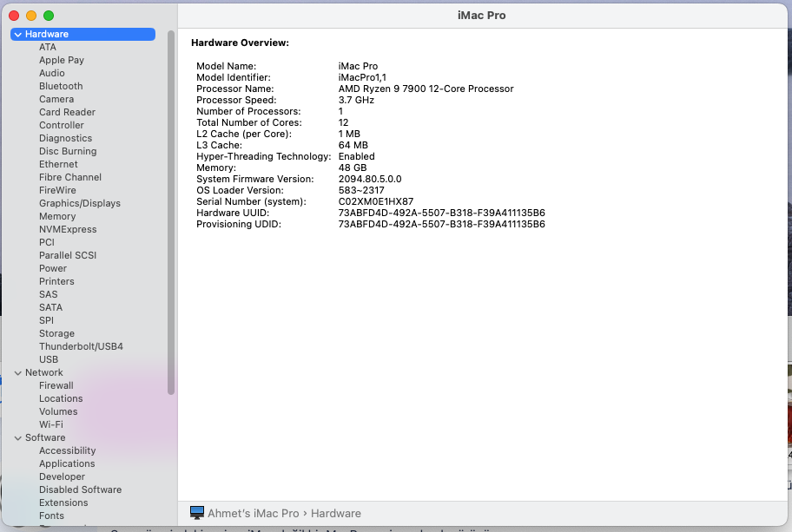The image size is (792, 532).
Task: Open the Diagnostics sidebar item
Action: pos(66,138)
